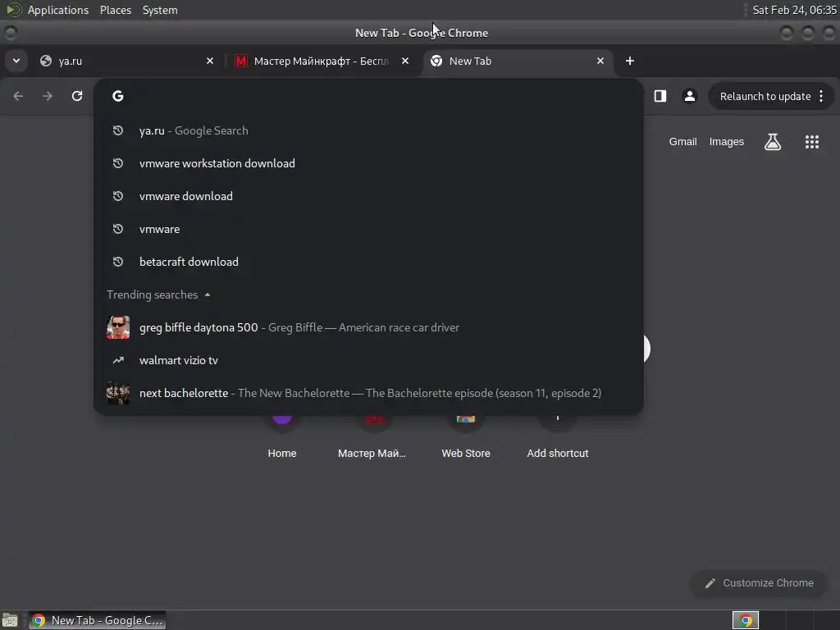Click history icon beside betacraft download
This screenshot has width=840, height=630.
tap(118, 262)
